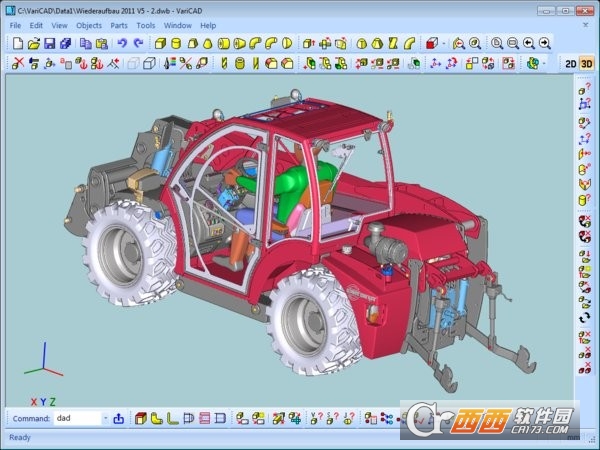600x450 pixels.
Task: Click the wireframe cube icon
Action: (x=149, y=63)
